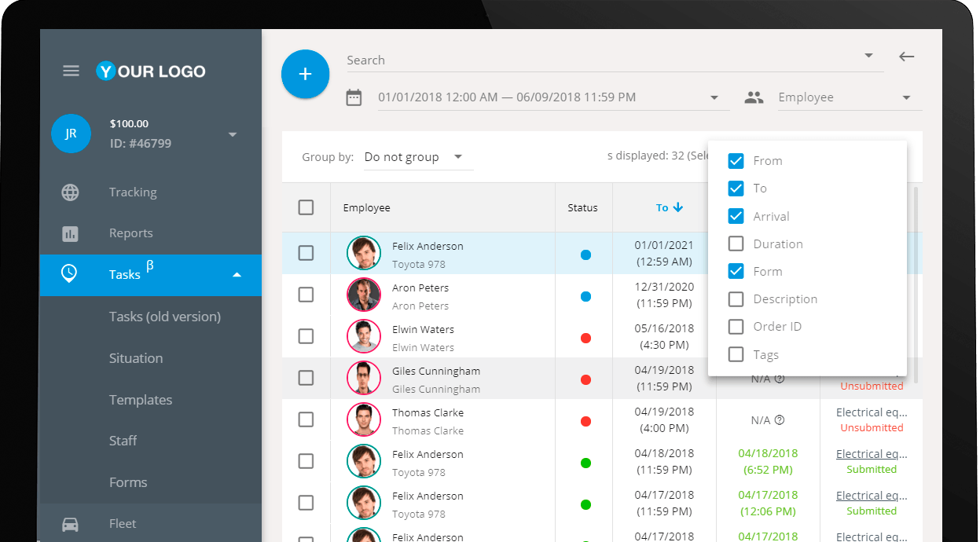980x542 pixels.
Task: Expand the search field dropdown arrow
Action: point(868,56)
